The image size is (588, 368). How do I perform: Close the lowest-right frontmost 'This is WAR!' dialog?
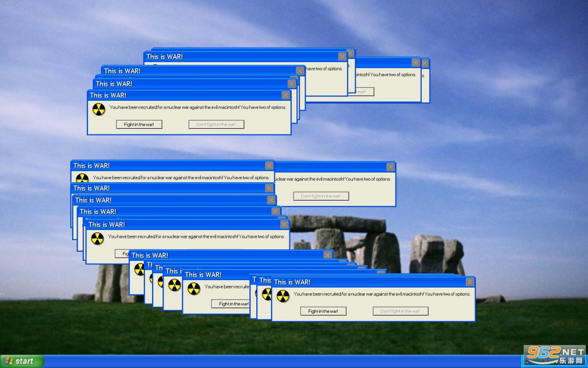[x=470, y=282]
